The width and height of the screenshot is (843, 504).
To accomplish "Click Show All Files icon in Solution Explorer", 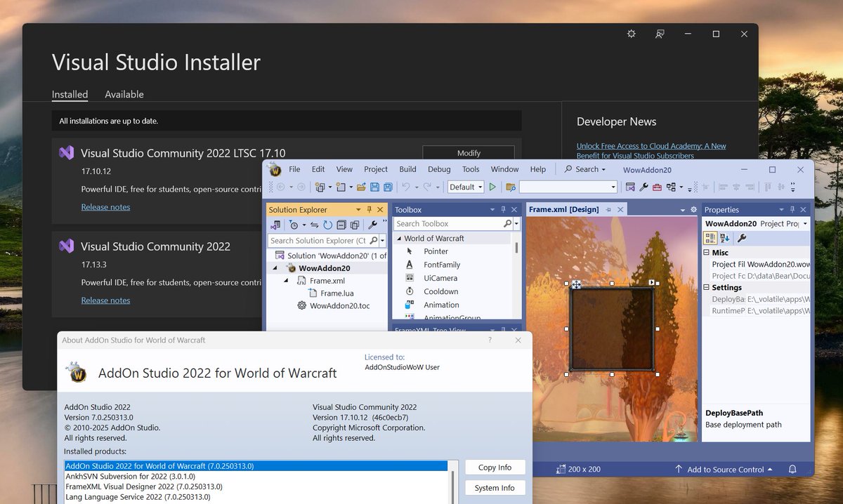I will click(355, 225).
